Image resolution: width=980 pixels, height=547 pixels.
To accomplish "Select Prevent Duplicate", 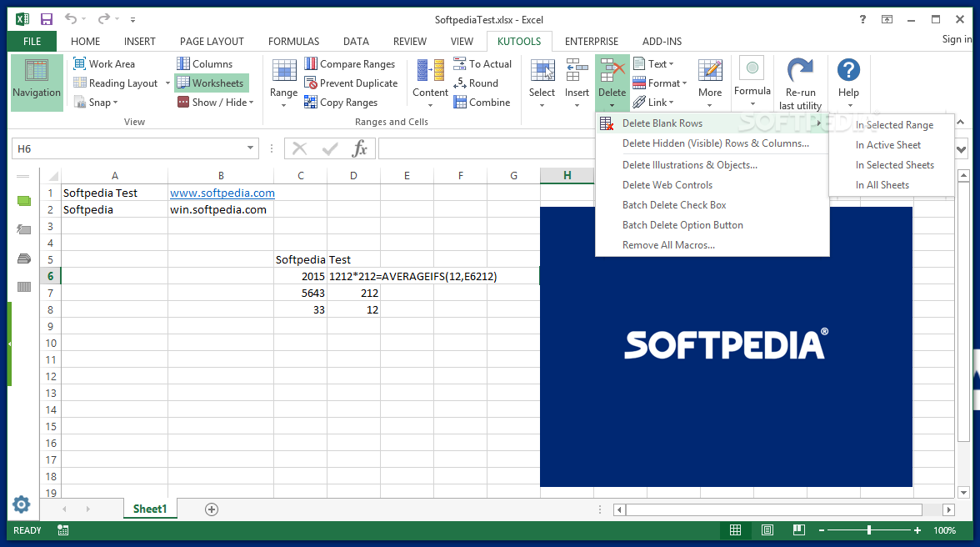I will 352,83.
